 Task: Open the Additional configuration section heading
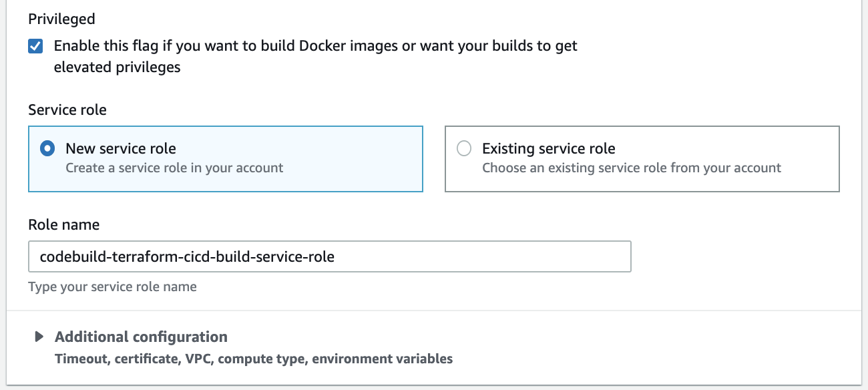coord(141,337)
